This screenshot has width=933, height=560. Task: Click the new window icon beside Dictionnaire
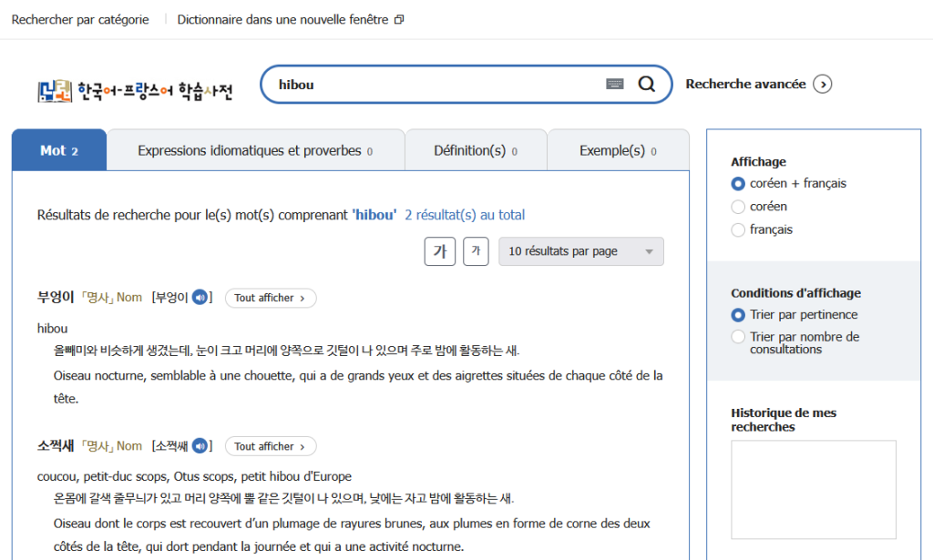coord(399,20)
